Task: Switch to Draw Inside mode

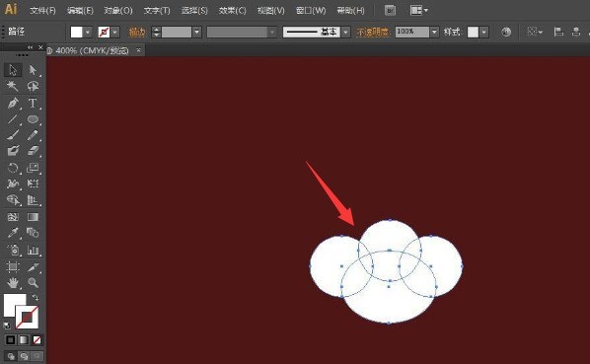Action: tap(37, 356)
